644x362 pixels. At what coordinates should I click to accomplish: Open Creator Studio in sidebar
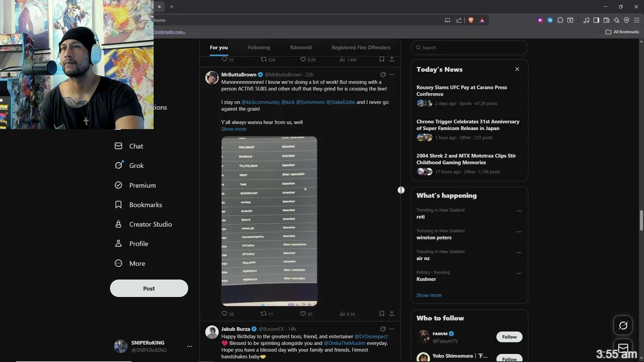143,224
